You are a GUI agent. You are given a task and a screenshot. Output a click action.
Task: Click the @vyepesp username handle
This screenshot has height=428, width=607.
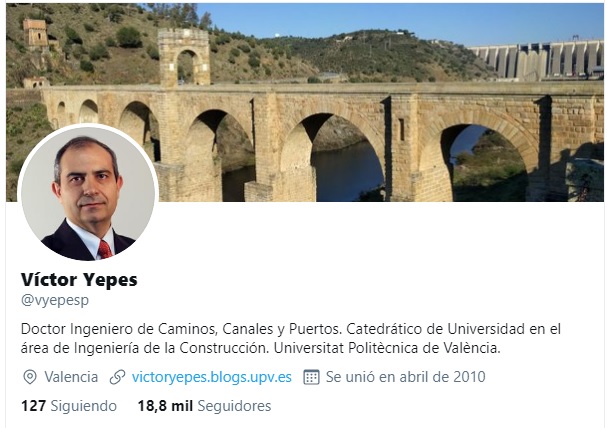tap(55, 300)
